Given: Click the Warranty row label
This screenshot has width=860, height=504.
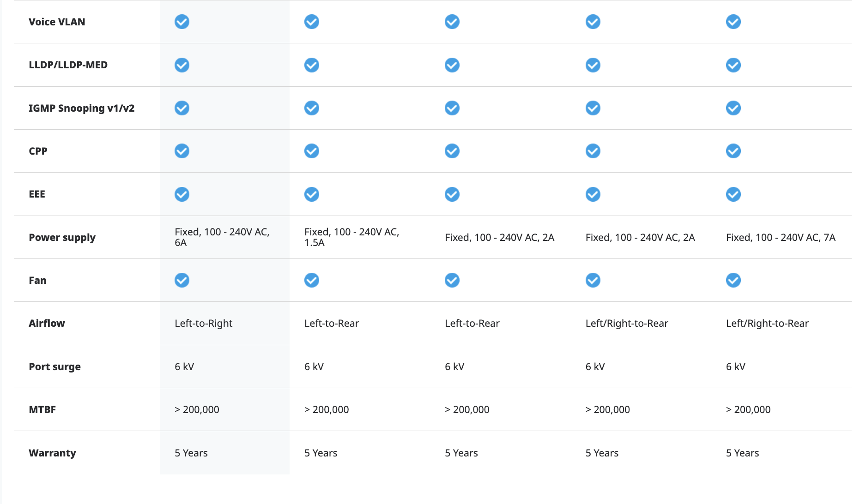Looking at the screenshot, I should click(x=52, y=453).
